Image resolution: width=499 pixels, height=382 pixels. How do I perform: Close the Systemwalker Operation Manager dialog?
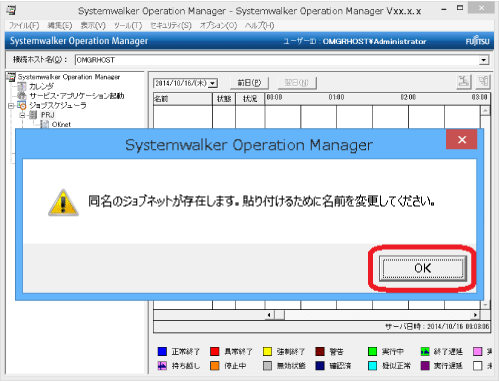[462, 140]
